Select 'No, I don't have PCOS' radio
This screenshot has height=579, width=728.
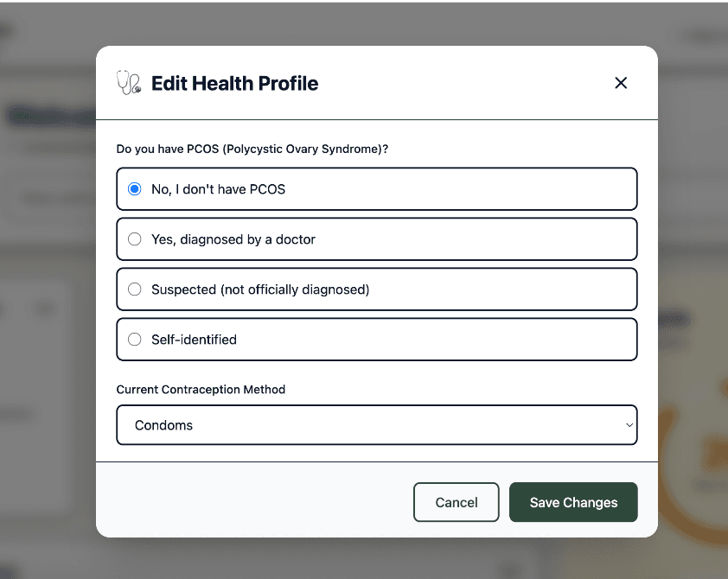(135, 189)
